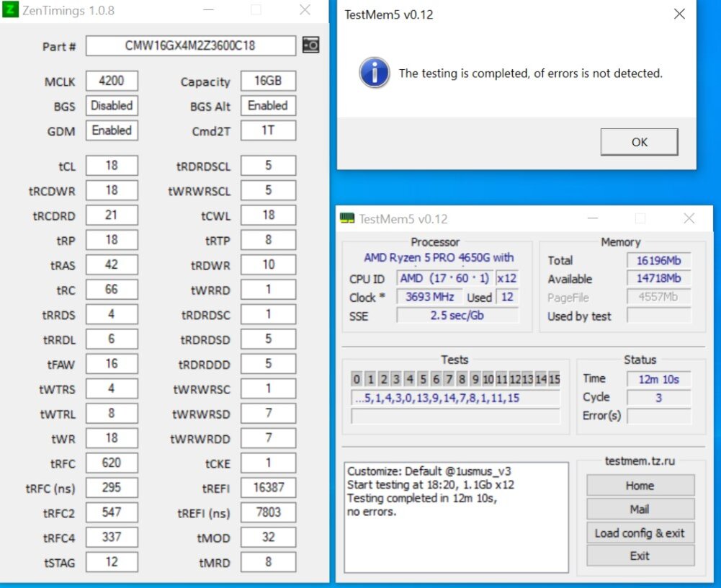
Task: Click the tRFC4 value 337
Action: click(x=112, y=538)
